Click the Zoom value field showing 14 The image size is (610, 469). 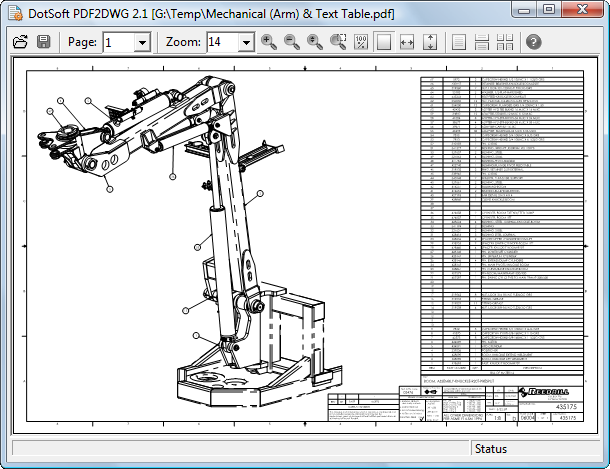[220, 42]
